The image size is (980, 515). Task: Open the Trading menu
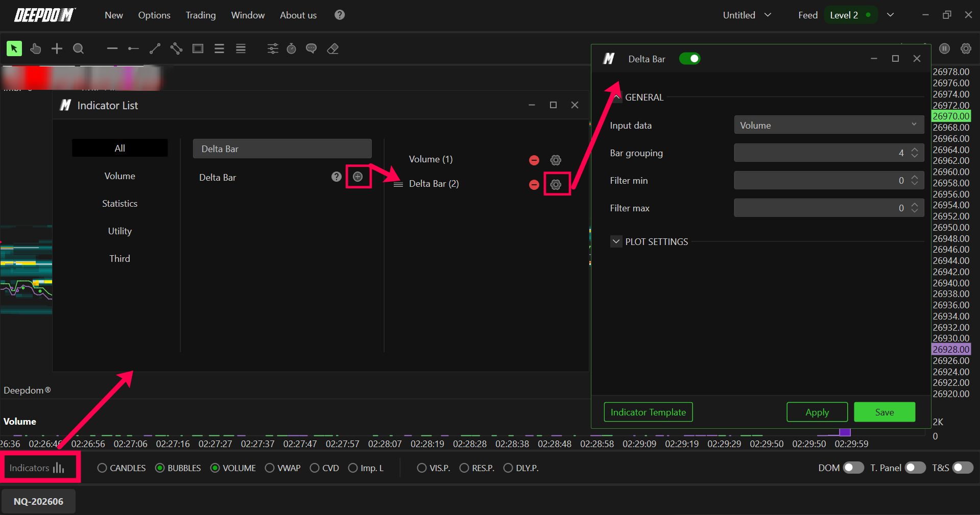tap(201, 15)
